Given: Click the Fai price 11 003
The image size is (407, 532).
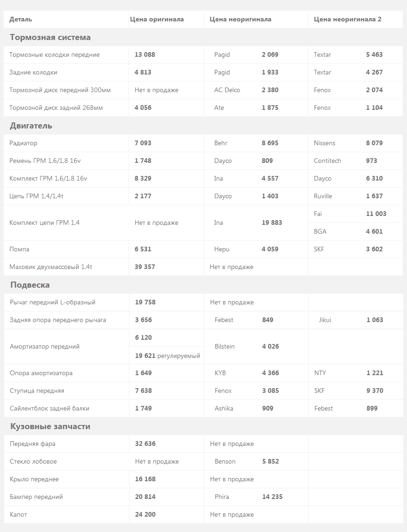Looking at the screenshot, I should [x=376, y=214].
